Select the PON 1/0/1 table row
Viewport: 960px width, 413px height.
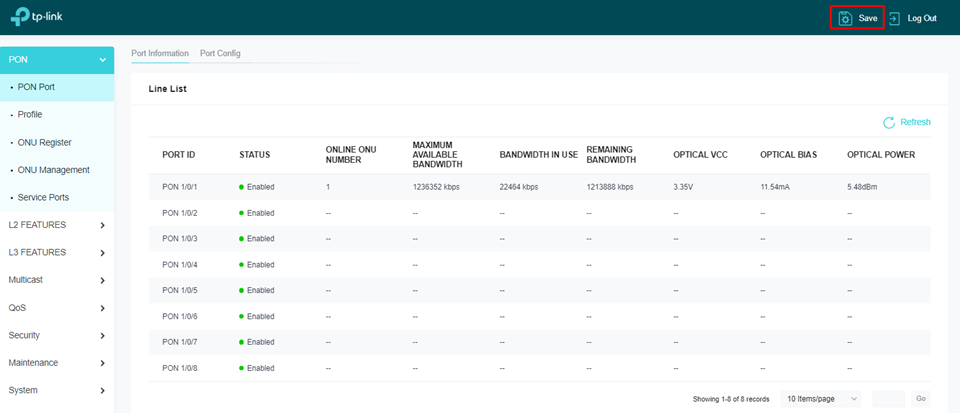[538, 187]
